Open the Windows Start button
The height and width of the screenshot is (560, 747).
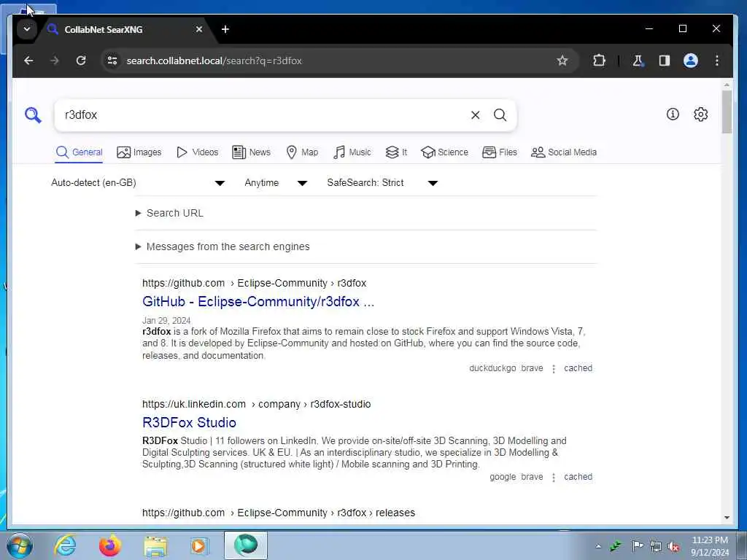20,545
